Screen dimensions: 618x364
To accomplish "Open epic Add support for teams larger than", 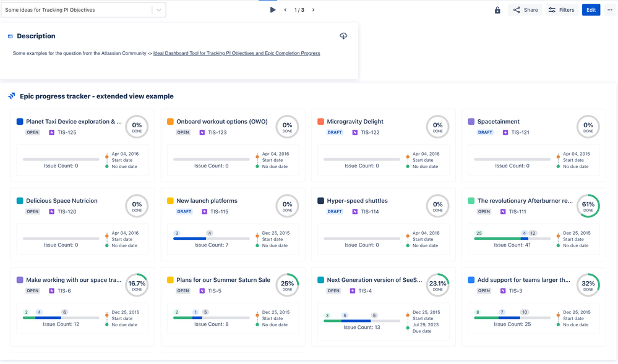I will pyautogui.click(x=524, y=280).
